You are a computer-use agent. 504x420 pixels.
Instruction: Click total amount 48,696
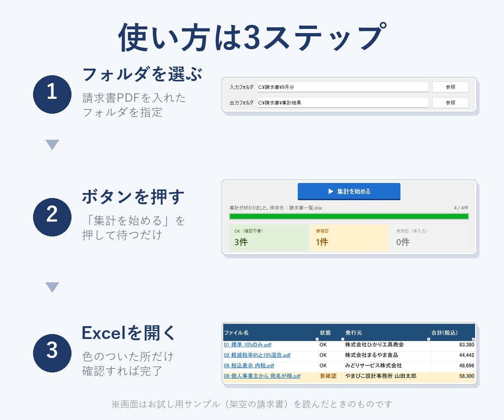[466, 365]
